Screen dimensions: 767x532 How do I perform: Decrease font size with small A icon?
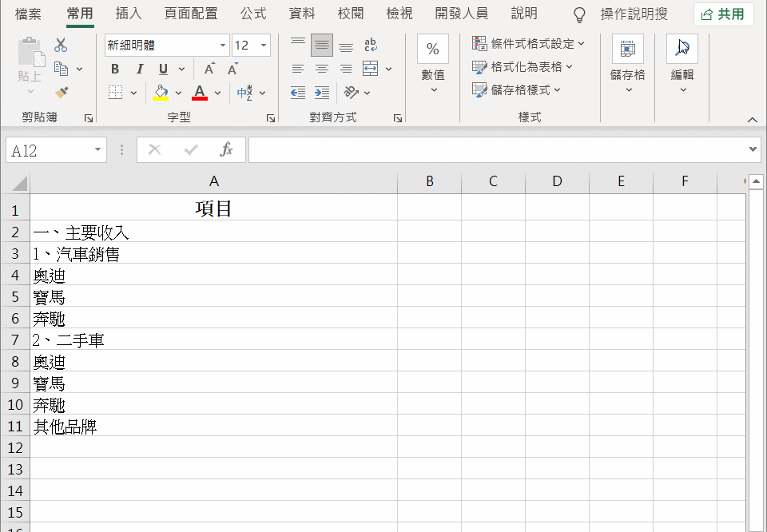[x=232, y=69]
